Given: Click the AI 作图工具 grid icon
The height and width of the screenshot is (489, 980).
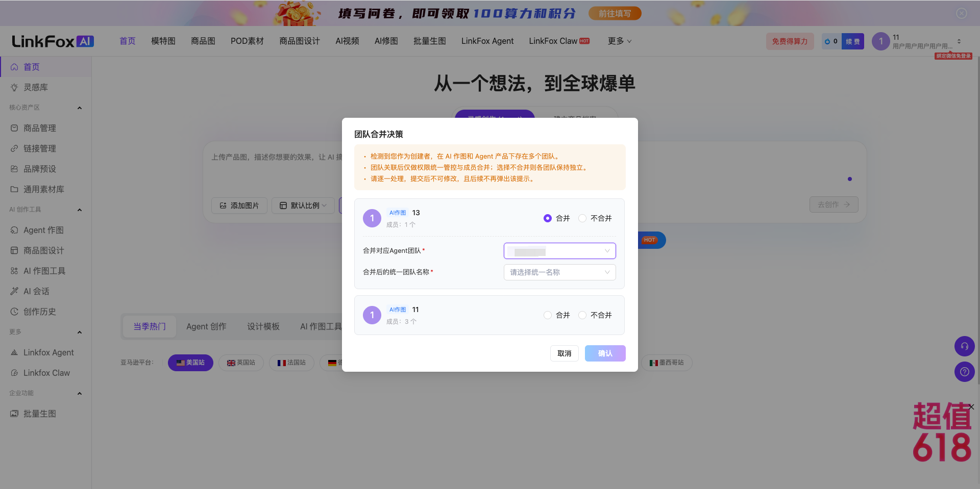Looking at the screenshot, I should coord(14,271).
